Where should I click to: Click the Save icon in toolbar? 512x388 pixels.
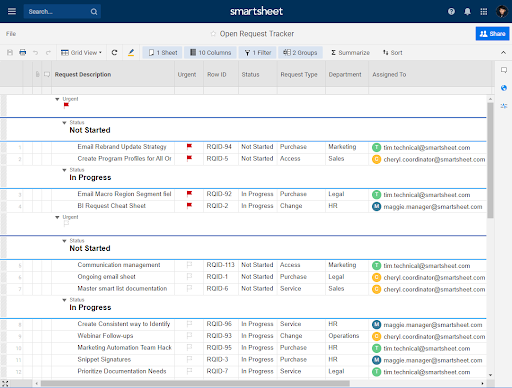[10, 53]
